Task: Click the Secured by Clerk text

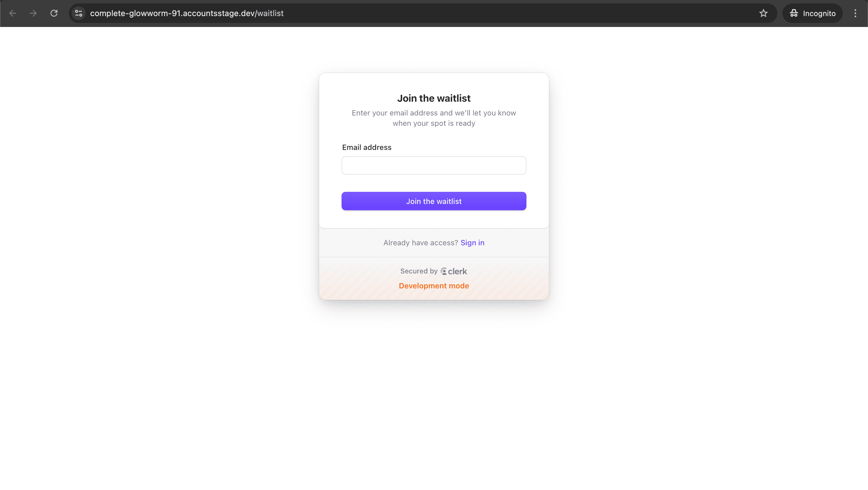Action: pyautogui.click(x=434, y=271)
